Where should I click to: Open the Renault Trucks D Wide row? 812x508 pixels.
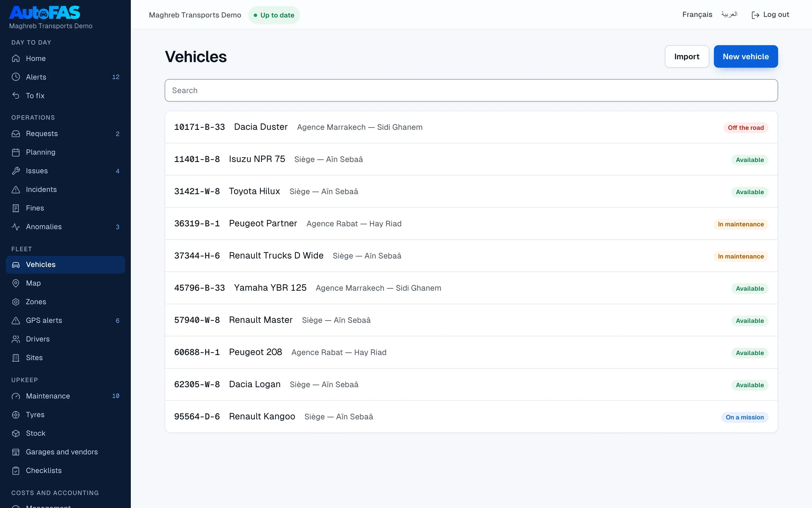point(471,256)
